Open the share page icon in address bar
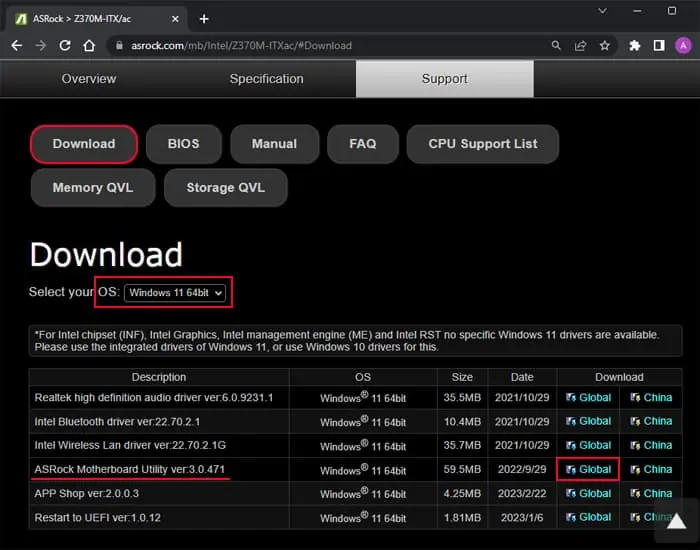 pos(581,45)
